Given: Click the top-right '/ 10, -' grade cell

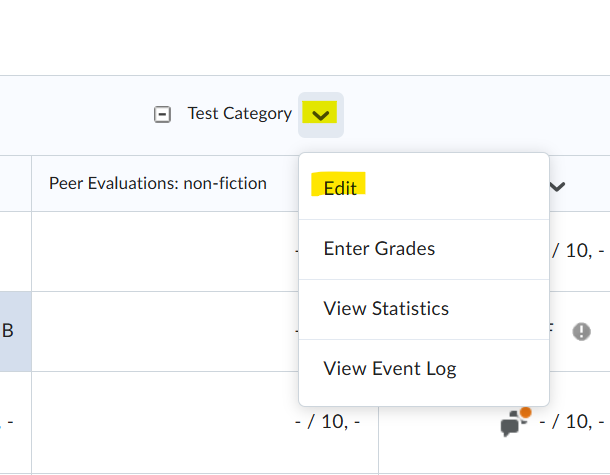Looking at the screenshot, I should click(580, 250).
